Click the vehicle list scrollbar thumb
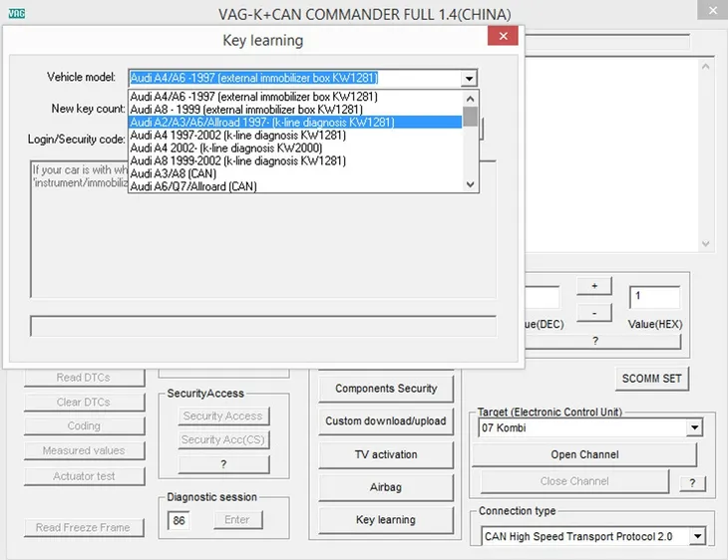The image size is (728, 560). [471, 117]
